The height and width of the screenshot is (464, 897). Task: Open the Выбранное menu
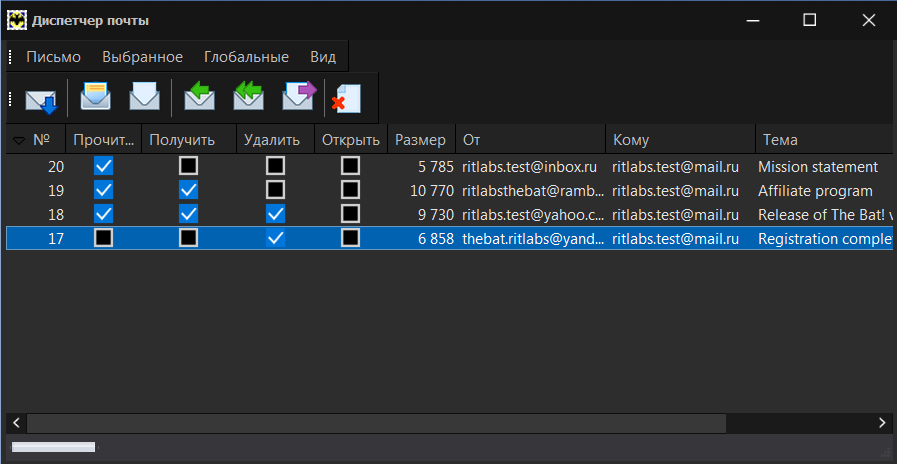tap(142, 57)
